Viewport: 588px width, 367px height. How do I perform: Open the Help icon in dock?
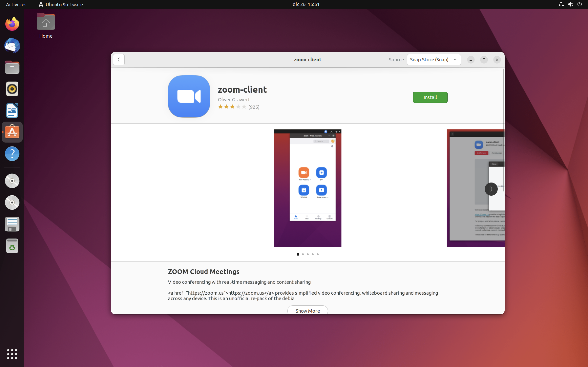(x=12, y=154)
